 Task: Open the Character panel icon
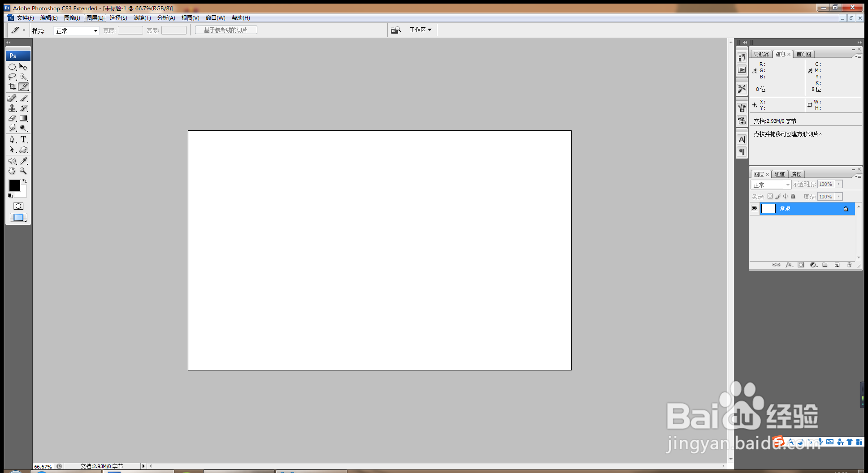742,139
